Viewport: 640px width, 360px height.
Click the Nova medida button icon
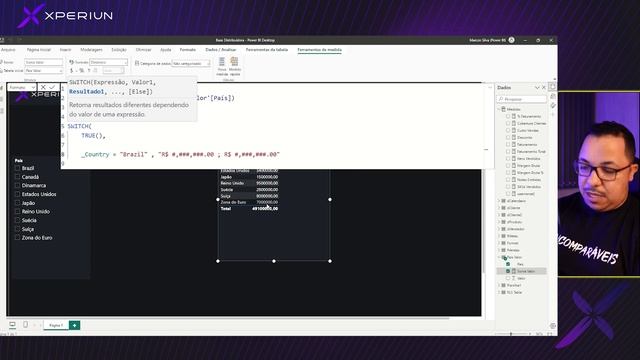[x=222, y=62]
